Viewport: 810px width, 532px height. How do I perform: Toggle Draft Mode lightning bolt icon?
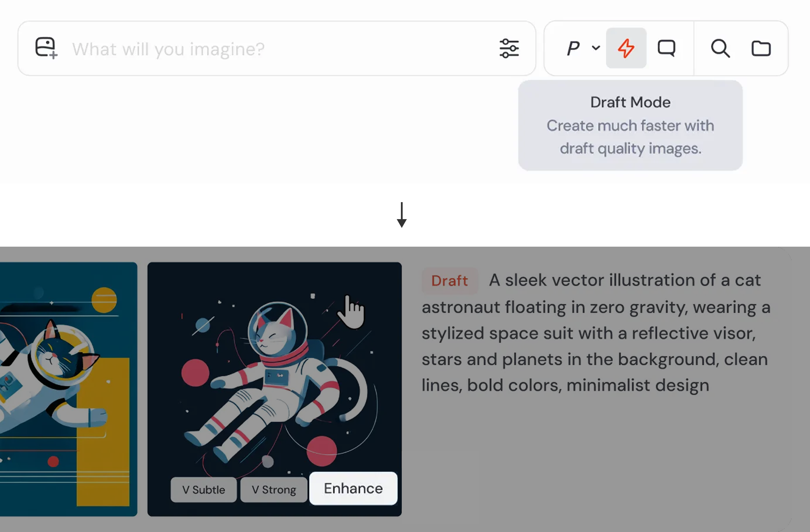point(626,48)
